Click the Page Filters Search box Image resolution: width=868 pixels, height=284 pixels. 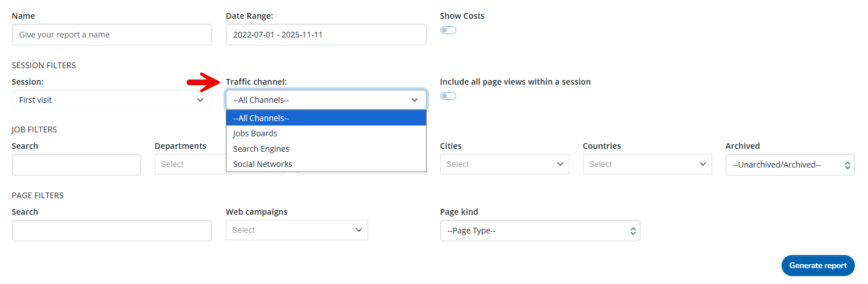111,231
